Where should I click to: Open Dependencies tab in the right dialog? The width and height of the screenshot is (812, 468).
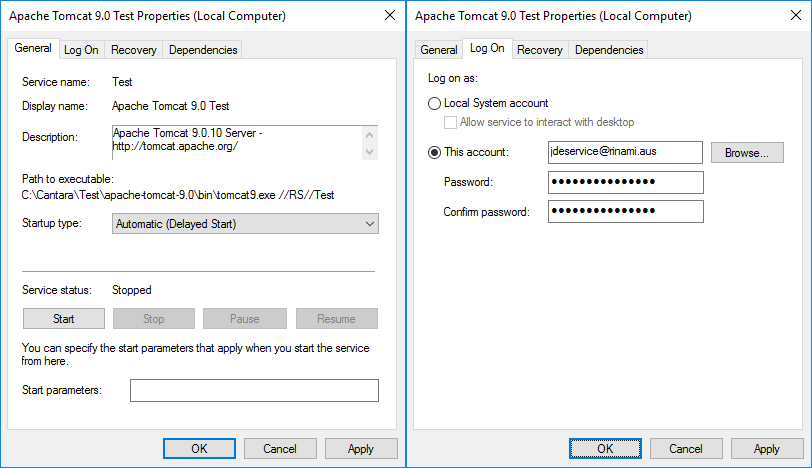click(609, 50)
